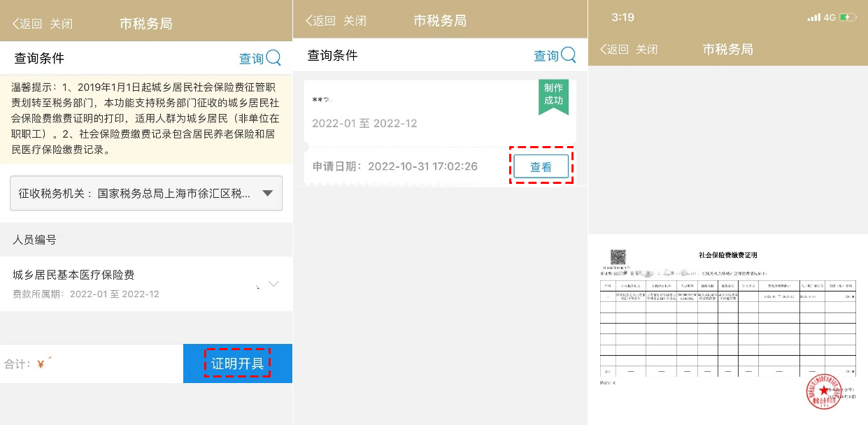This screenshot has width=868, height=425.
Task: Tap 关闭 on the screen with the 查看 button
Action: [x=355, y=21]
